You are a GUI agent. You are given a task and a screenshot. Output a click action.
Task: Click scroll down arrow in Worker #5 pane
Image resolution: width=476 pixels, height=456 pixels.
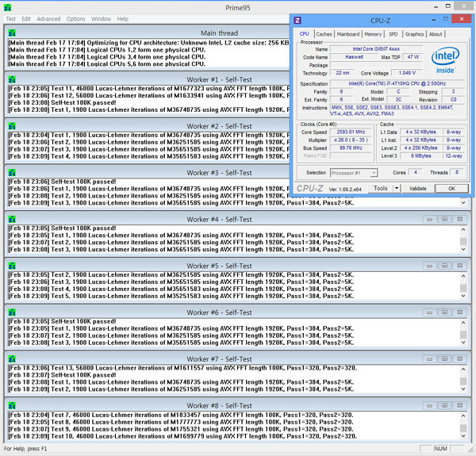tap(463, 296)
